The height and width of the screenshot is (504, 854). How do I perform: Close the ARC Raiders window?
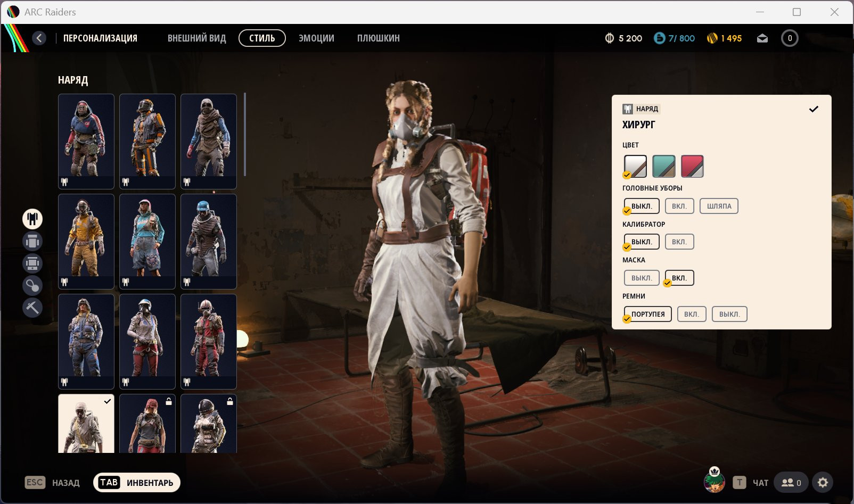pos(834,12)
